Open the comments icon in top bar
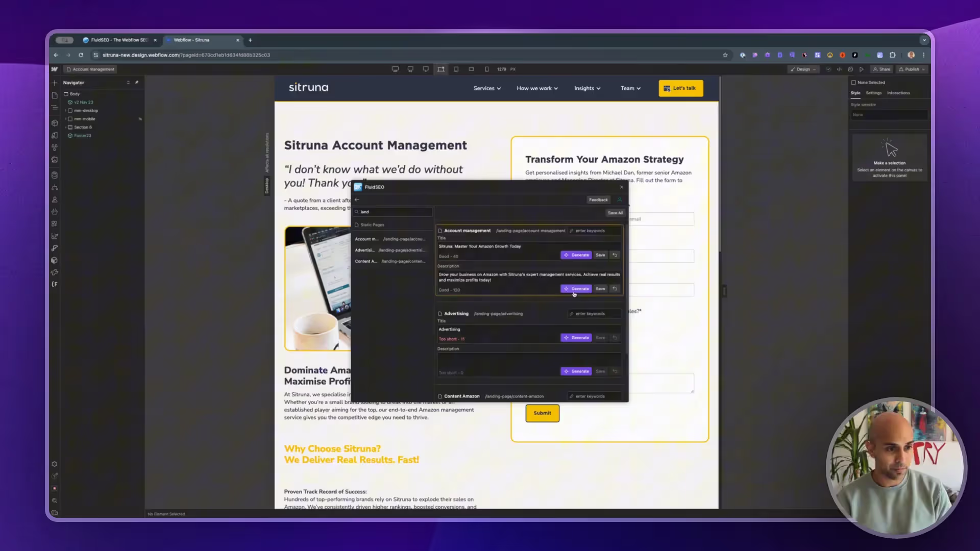The image size is (980, 551). (850, 69)
